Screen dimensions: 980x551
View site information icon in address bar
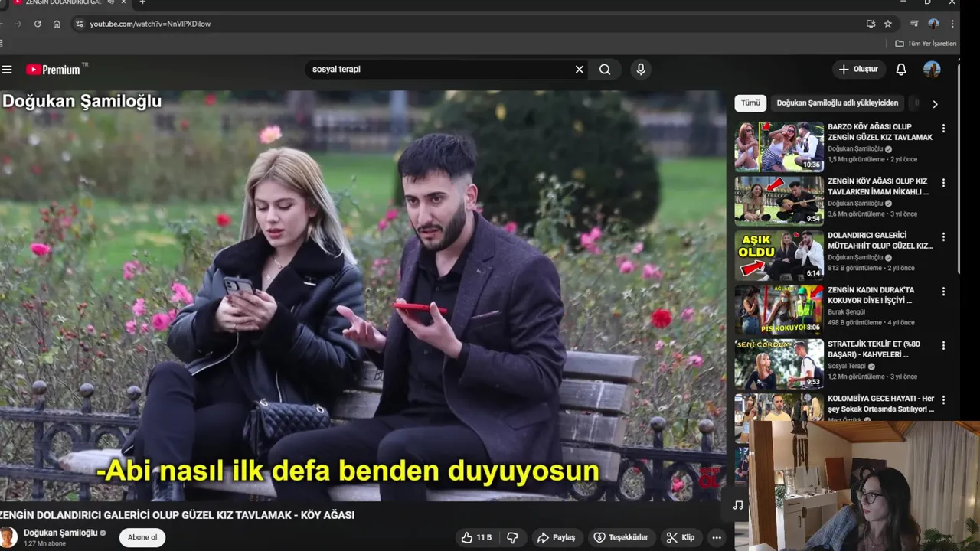79,24
